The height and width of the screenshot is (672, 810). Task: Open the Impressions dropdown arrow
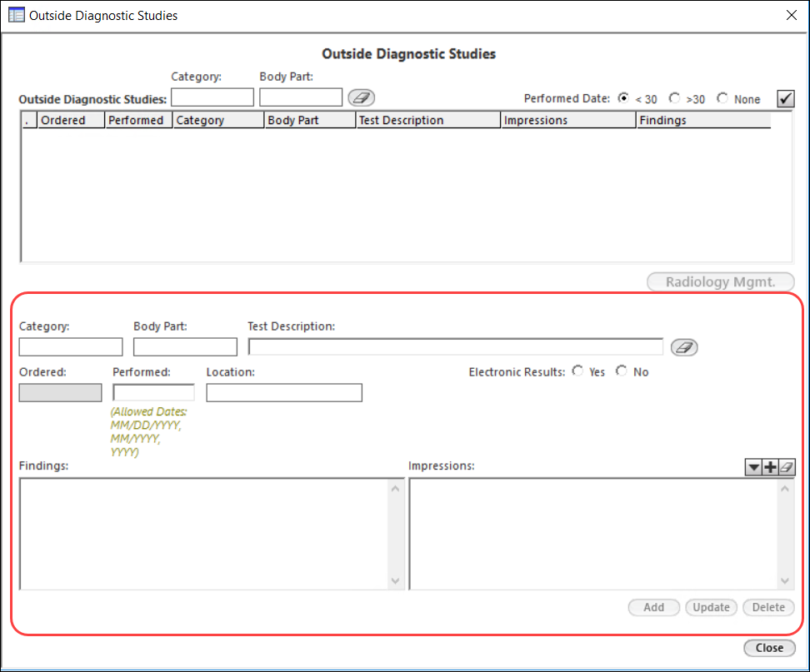pos(753,467)
